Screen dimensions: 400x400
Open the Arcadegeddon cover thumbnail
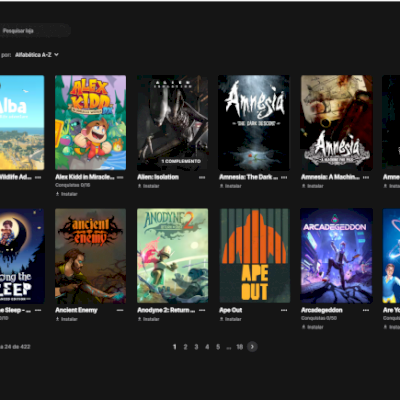pyautogui.click(x=336, y=256)
